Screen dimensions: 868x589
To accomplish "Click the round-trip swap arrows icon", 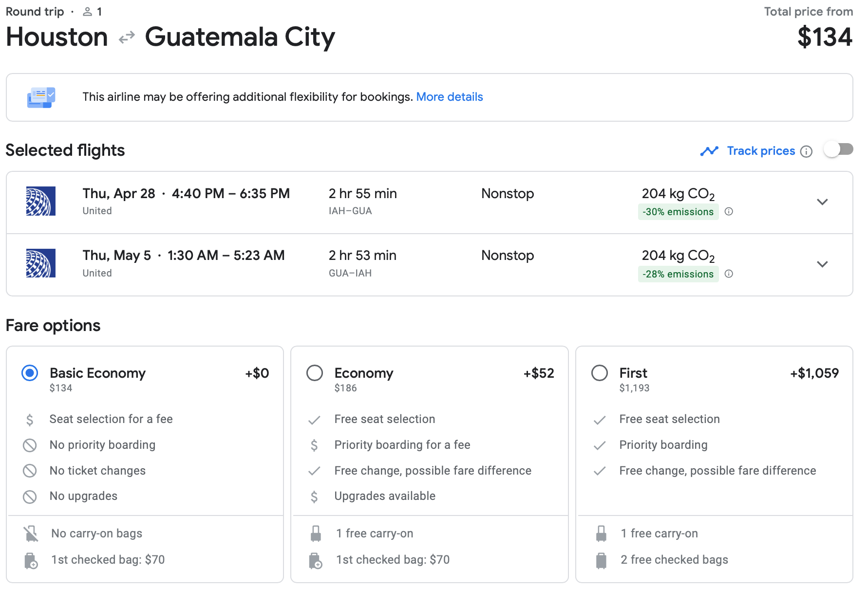I will click(127, 37).
